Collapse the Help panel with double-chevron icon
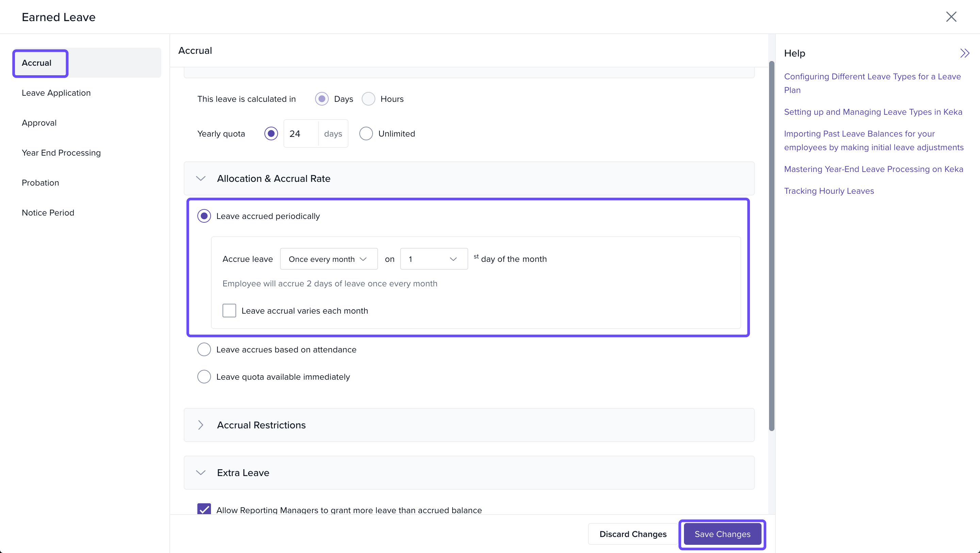This screenshot has height=553, width=980. click(x=964, y=53)
